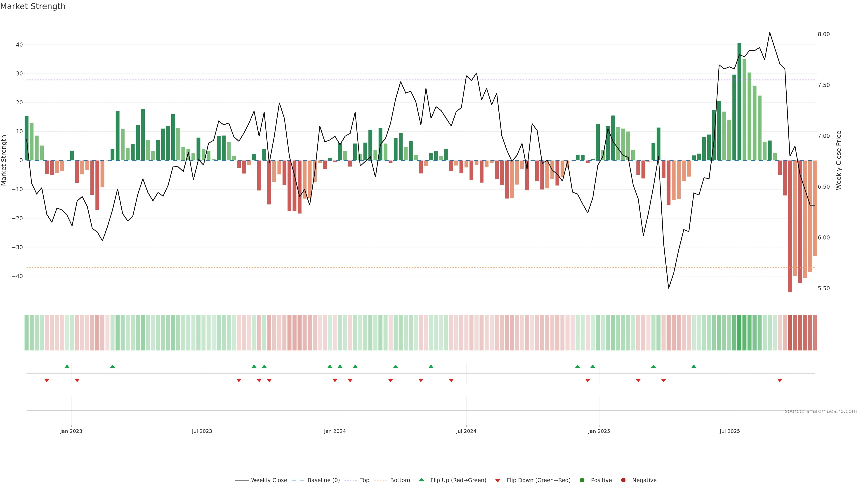868x488 pixels.
Task: Click the green Flip Up legend triangle
Action: click(421, 480)
